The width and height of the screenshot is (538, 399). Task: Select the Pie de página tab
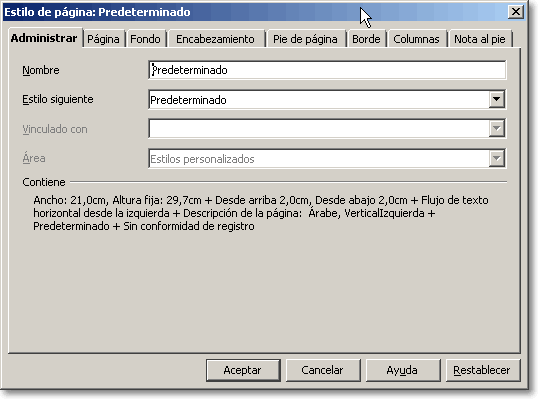coord(305,39)
